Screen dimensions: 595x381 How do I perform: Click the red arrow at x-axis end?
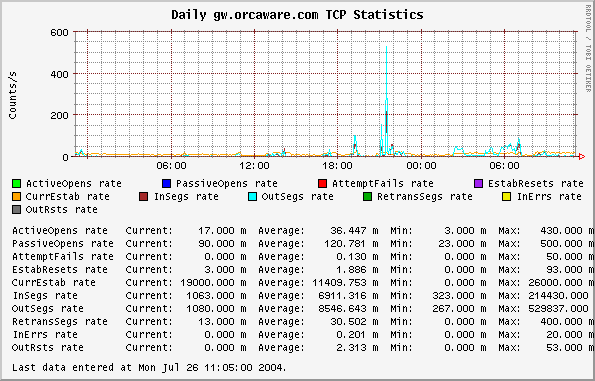[582, 156]
